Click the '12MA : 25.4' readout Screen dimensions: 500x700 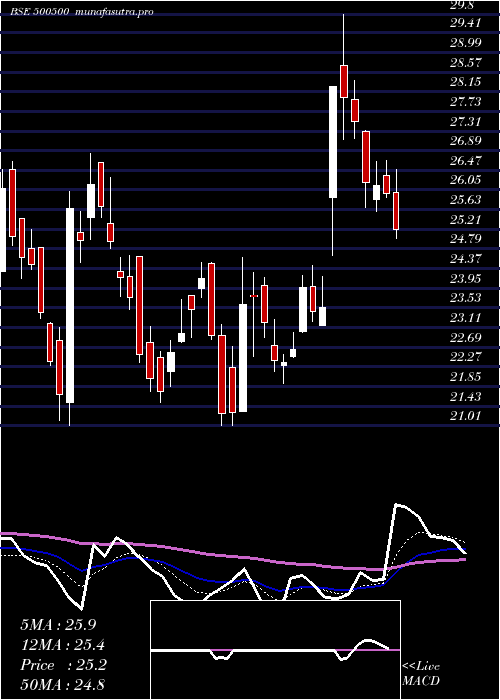(x=63, y=645)
